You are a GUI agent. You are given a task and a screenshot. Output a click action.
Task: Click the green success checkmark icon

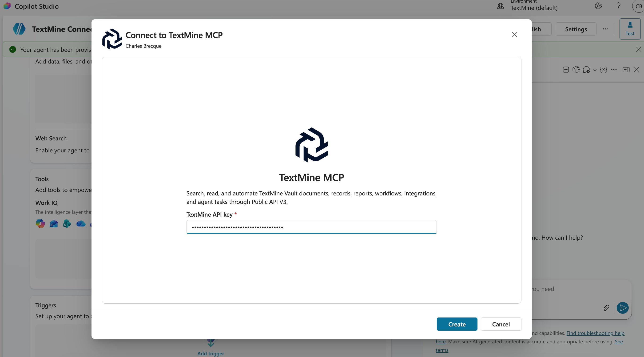pyautogui.click(x=12, y=49)
